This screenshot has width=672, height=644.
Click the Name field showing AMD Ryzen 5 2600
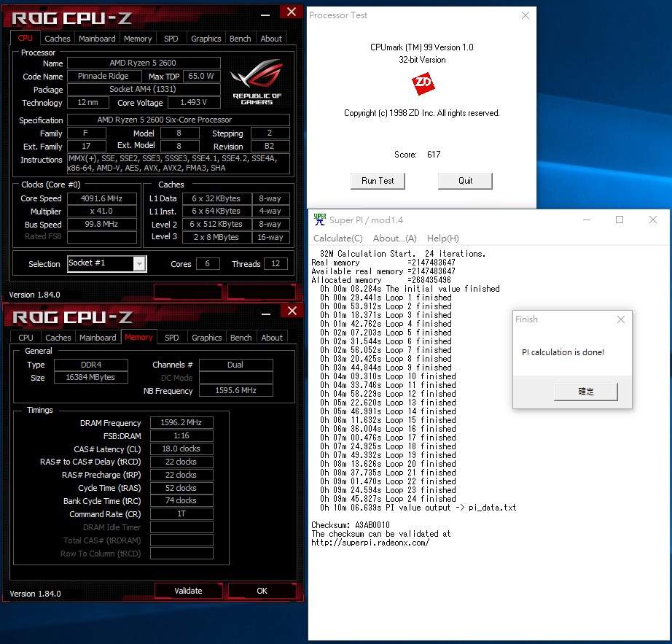144,63
